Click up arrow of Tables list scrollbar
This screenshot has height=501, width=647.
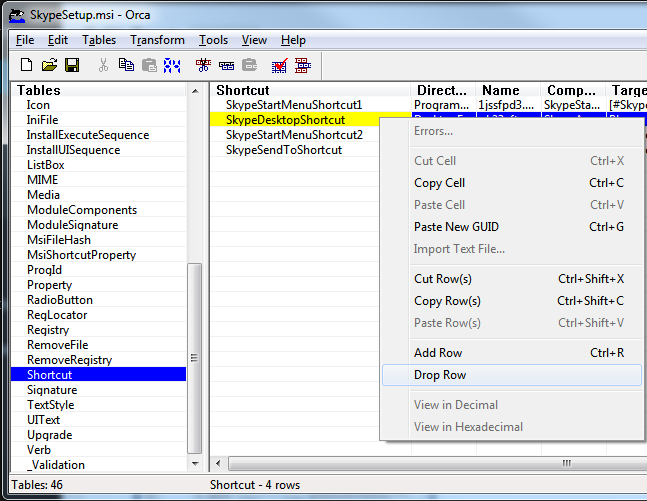(195, 91)
